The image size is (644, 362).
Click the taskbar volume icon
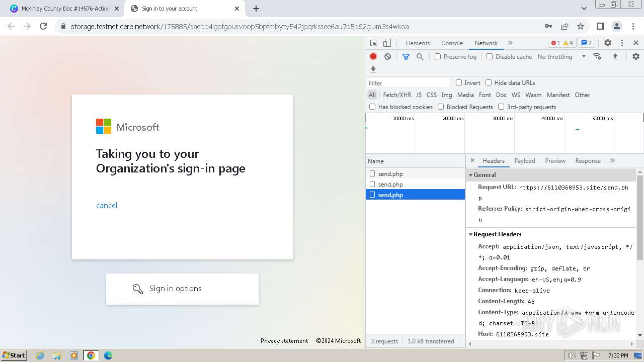(572, 355)
